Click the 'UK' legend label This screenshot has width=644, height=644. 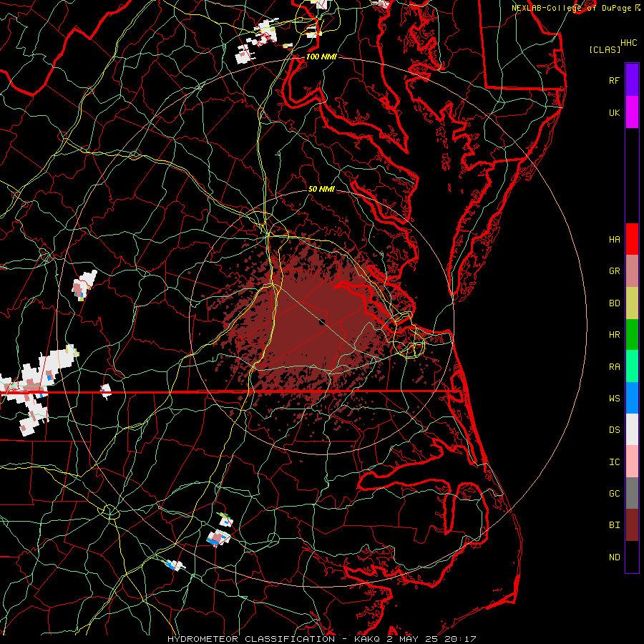(614, 112)
